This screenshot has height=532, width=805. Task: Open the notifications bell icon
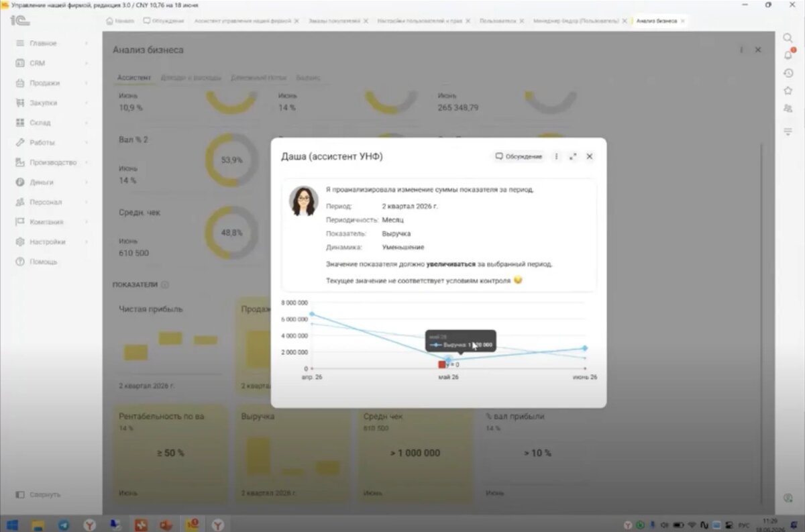[788, 56]
